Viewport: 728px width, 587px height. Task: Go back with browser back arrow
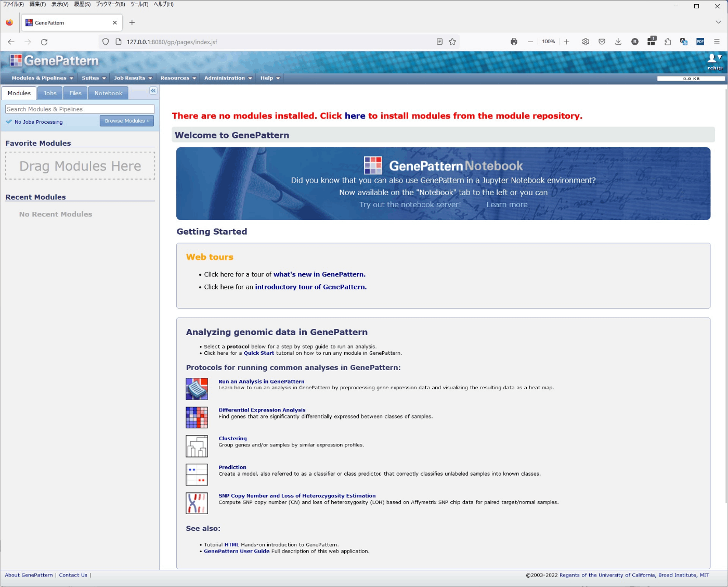[11, 42]
